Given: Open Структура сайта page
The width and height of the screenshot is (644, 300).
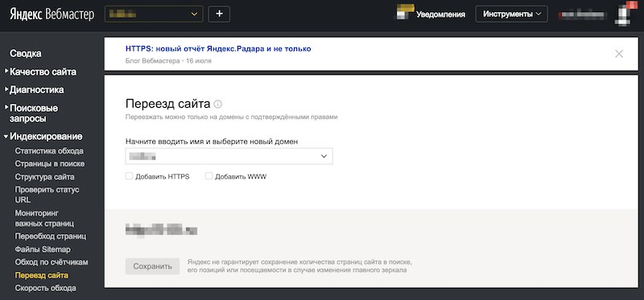Looking at the screenshot, I should point(45,177).
